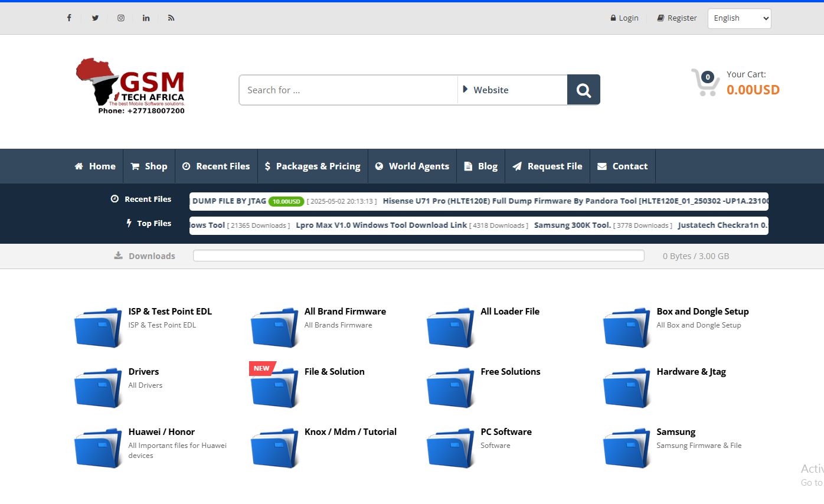Click the Register link
Image resolution: width=824 pixels, height=504 pixels.
(x=677, y=18)
